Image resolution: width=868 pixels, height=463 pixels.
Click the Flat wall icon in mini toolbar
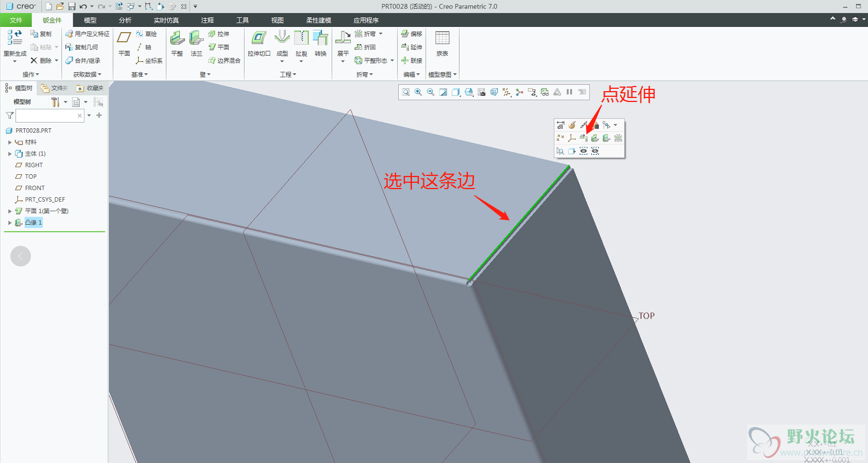coord(595,138)
